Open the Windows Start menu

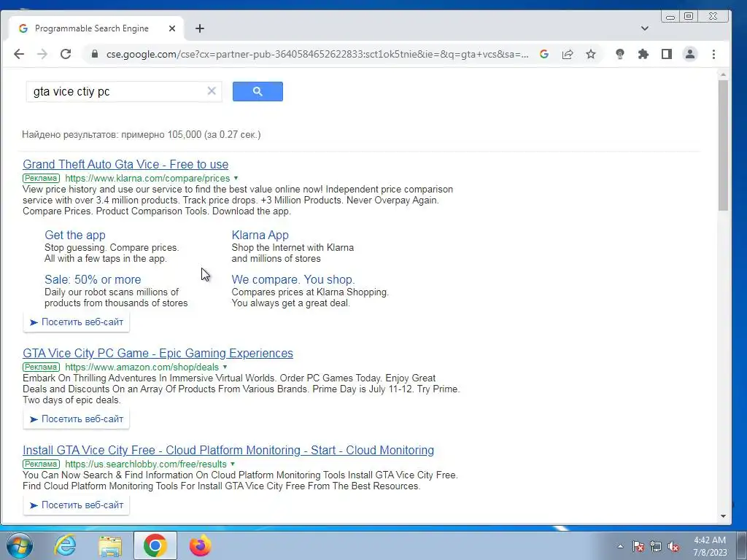[x=20, y=545]
